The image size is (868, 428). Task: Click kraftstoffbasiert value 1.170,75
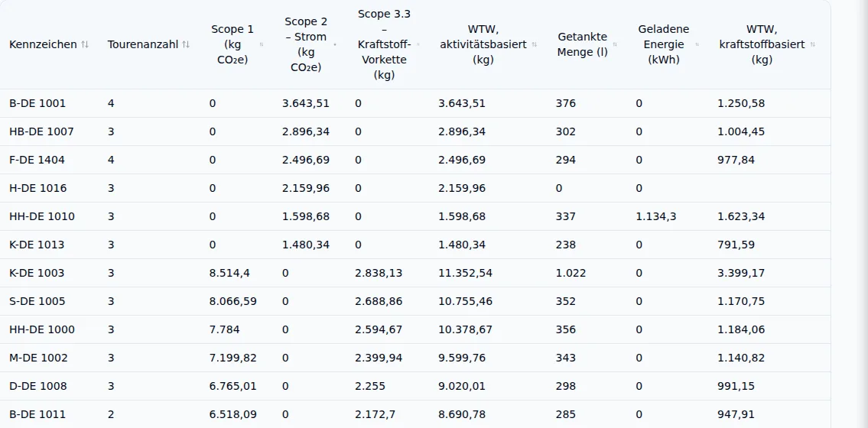(x=741, y=301)
